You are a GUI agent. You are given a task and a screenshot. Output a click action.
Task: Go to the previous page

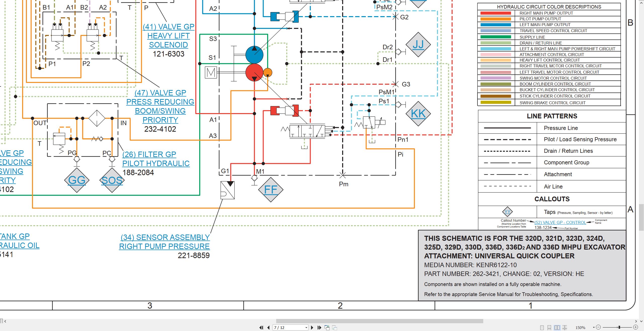point(268,327)
